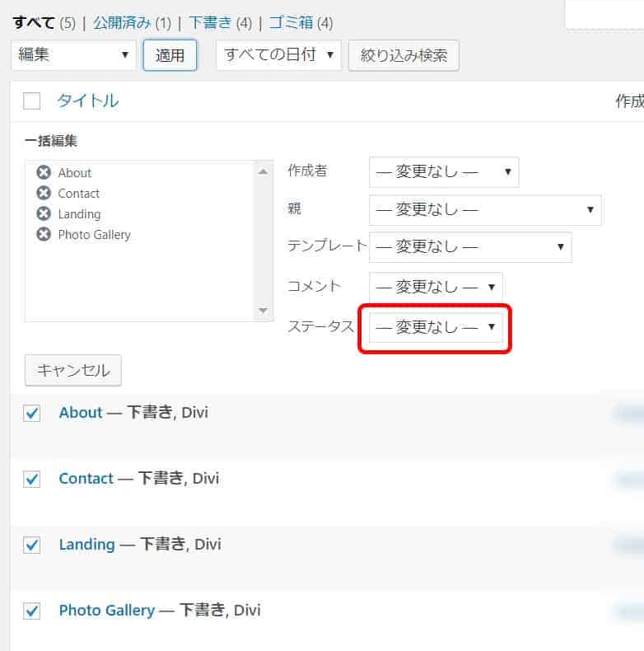Uncheck the Landing page checkbox
This screenshot has width=644, height=651.
coord(32,546)
